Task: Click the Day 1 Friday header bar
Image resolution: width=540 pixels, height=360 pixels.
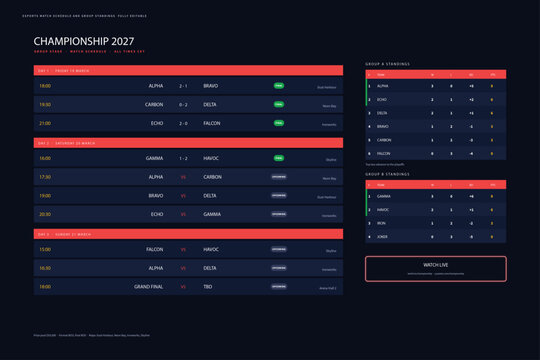Action: click(x=188, y=70)
